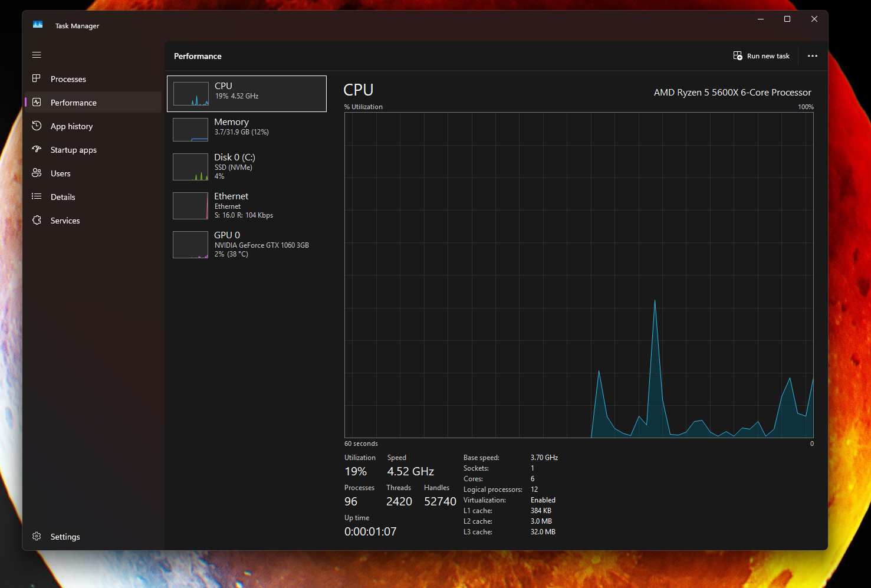Viewport: 871px width, 588px height.
Task: Click the 3.0 MB L2 cache value
Action: pos(541,521)
